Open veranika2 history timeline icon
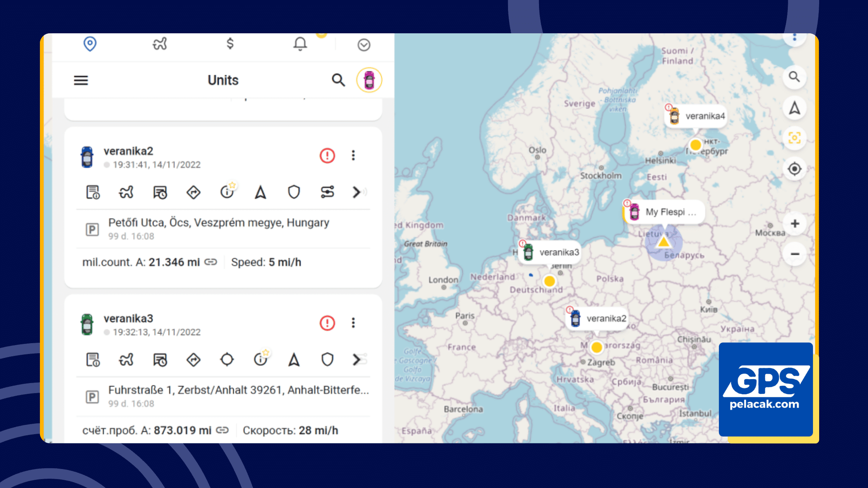Viewport: 868px width, 488px height. click(x=160, y=192)
